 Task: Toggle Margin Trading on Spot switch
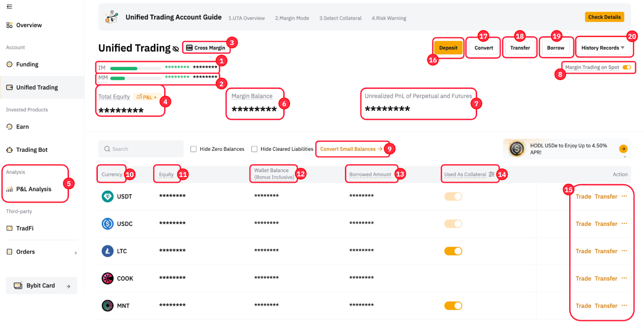tap(627, 67)
